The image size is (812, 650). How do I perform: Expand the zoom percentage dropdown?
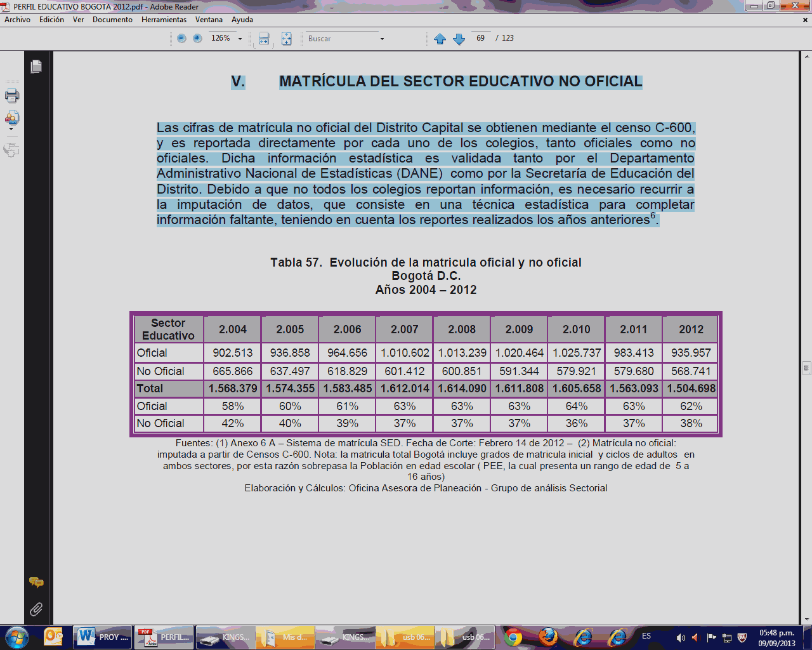[x=240, y=39]
